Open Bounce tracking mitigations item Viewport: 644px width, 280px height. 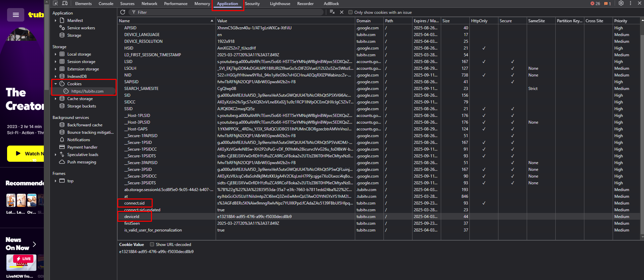click(x=90, y=132)
